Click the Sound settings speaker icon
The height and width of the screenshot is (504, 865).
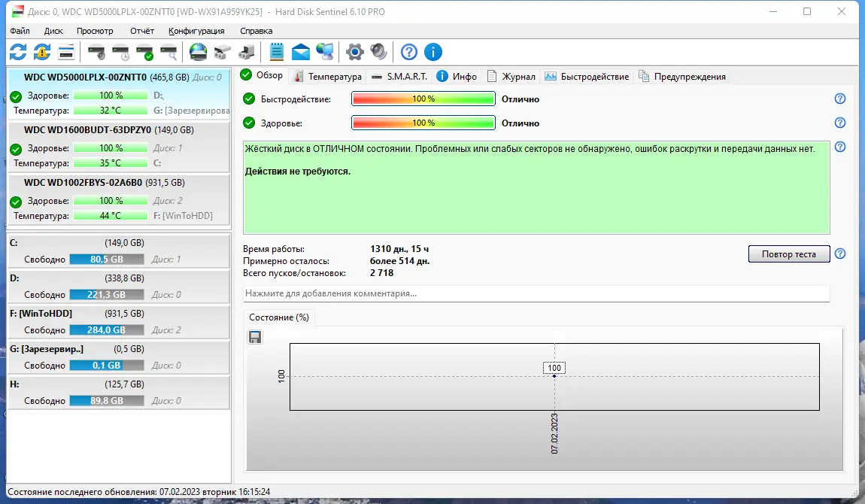pos(378,52)
